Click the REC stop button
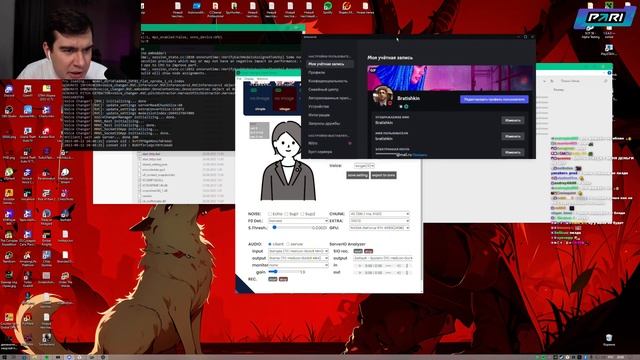Image resolution: width=640 pixels, height=360 pixels. click(x=283, y=279)
